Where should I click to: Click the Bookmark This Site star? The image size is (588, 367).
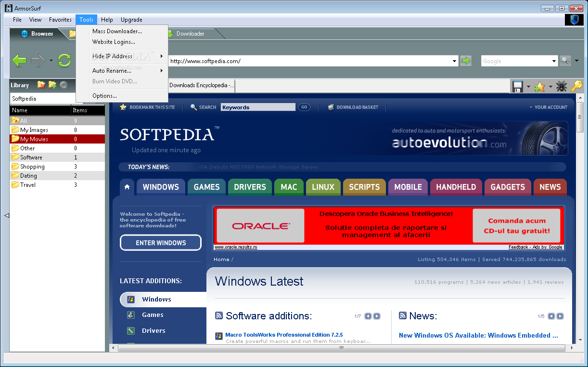coord(123,107)
